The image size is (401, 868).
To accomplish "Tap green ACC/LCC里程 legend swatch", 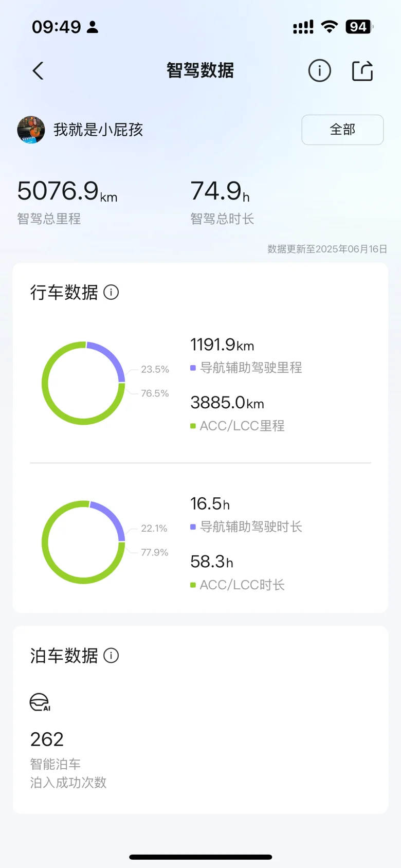I will (x=193, y=426).
